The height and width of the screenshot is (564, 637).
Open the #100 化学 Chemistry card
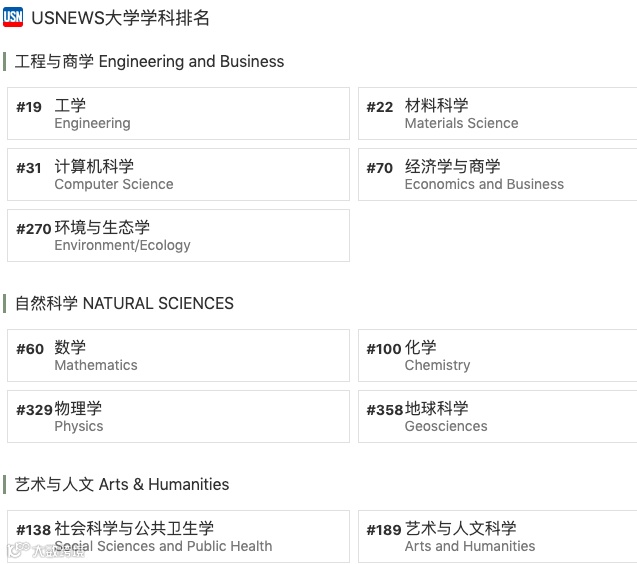(x=498, y=356)
